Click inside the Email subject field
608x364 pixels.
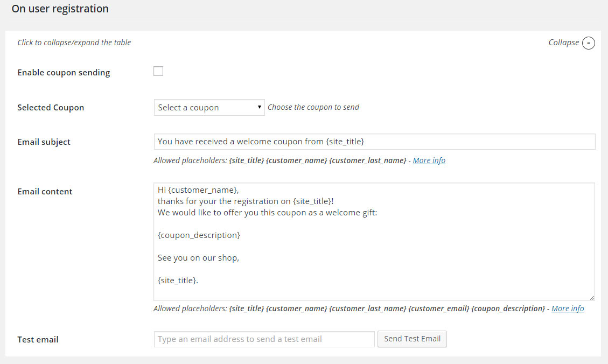coord(374,142)
